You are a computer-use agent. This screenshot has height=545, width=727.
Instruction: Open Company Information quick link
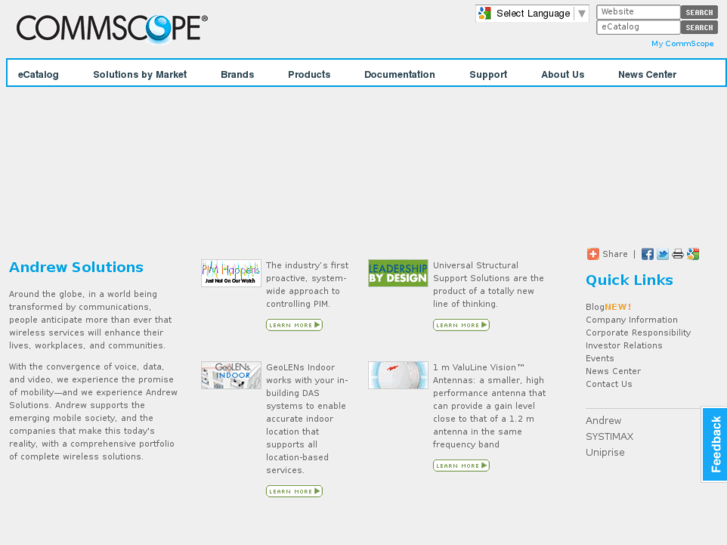[631, 320]
